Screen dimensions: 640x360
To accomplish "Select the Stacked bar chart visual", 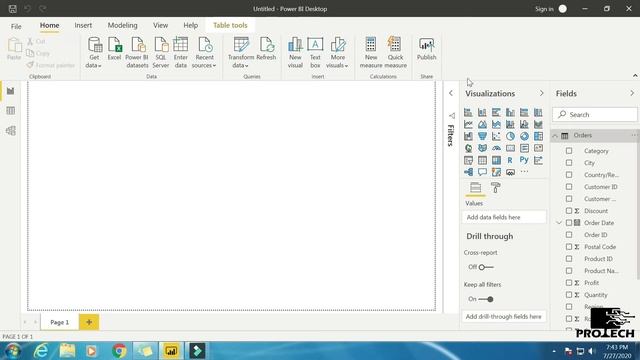I will (468, 112).
